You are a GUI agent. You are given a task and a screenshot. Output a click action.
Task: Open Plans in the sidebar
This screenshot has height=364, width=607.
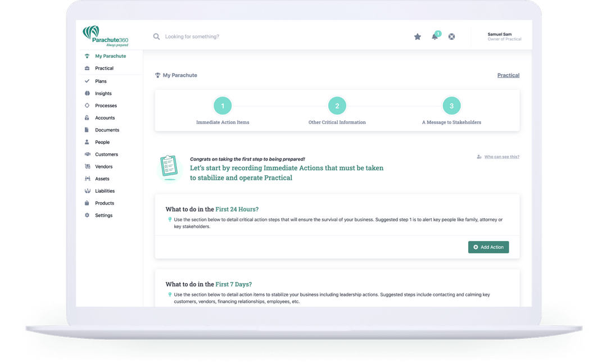click(x=101, y=81)
